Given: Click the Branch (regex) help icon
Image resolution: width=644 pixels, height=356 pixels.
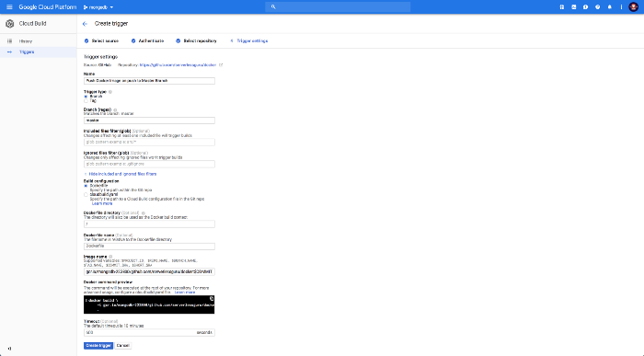Looking at the screenshot, I should point(115,109).
